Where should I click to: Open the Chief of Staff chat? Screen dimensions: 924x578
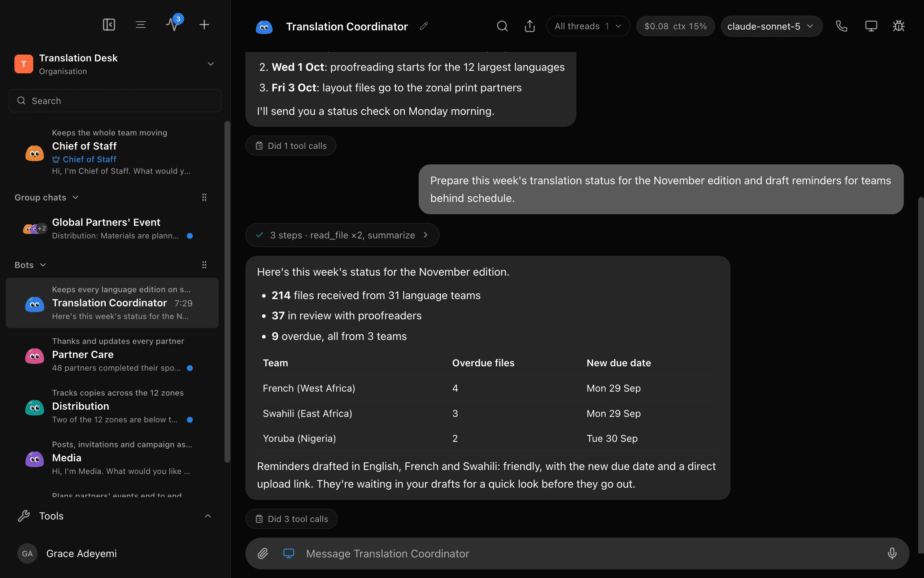[112, 152]
